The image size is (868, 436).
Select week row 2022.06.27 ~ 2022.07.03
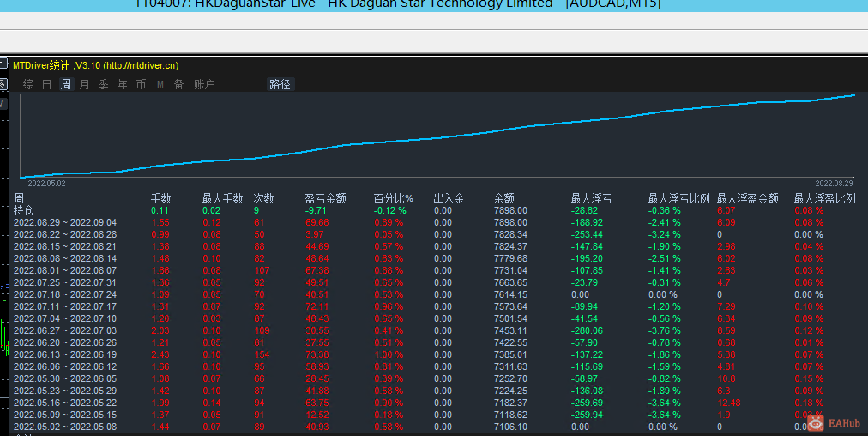click(x=65, y=330)
